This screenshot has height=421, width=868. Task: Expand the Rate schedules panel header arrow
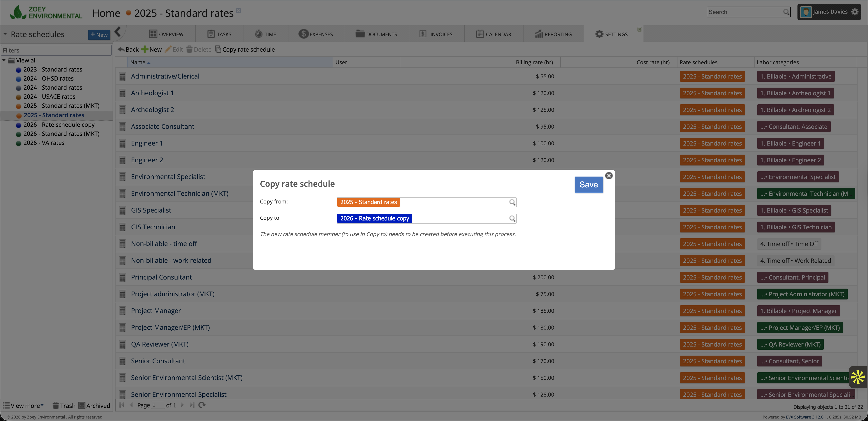[5, 34]
